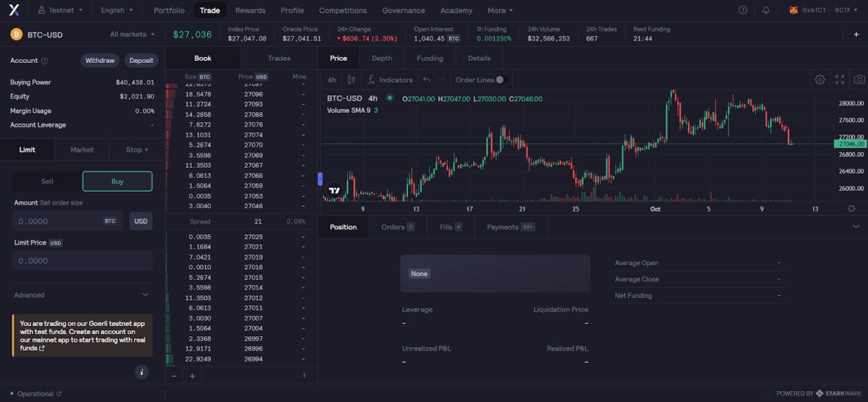Click the info 'i' circle button
Viewport: 868px width, 402px height.
tap(142, 372)
